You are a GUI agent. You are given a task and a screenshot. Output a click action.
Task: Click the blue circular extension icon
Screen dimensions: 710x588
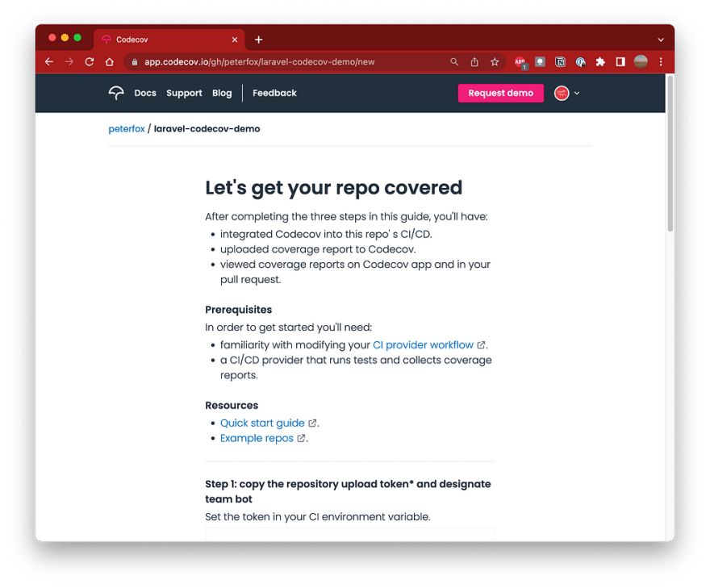(x=580, y=62)
